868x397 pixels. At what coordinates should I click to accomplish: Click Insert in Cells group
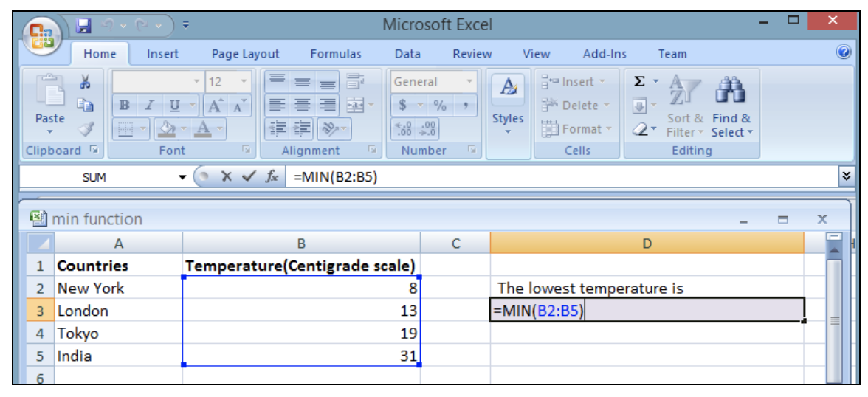[x=573, y=82]
